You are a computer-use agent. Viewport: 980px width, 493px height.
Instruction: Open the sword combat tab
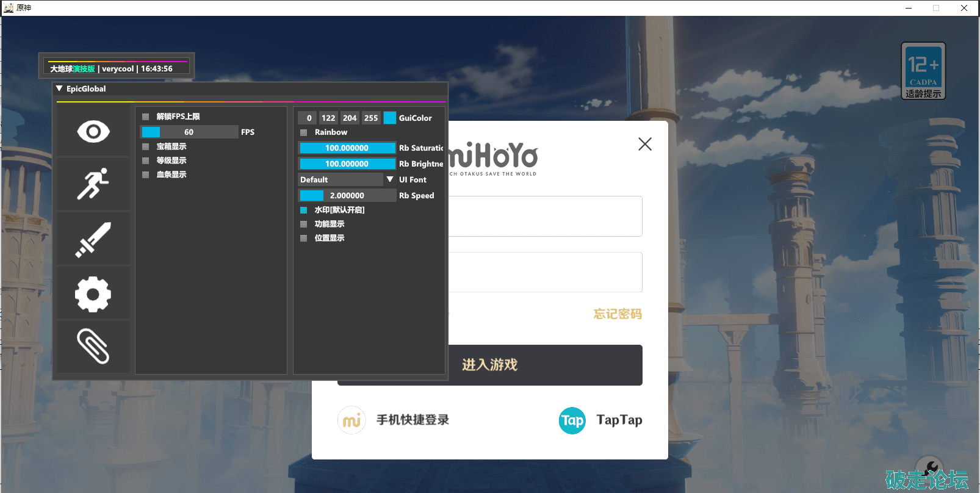coord(93,239)
